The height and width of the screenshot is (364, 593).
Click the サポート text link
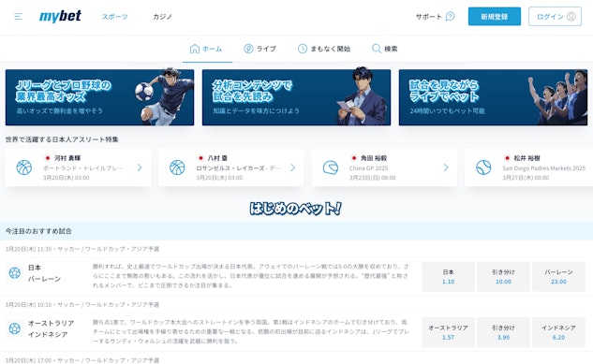(428, 17)
